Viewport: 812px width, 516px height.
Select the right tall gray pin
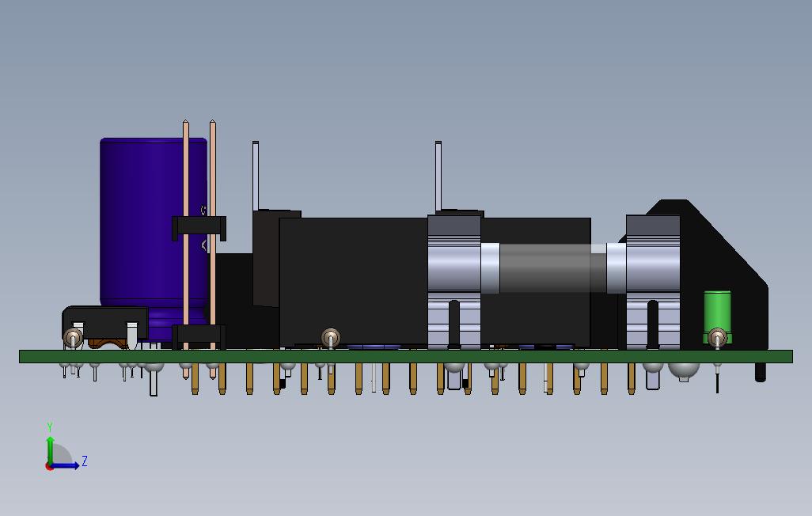click(438, 175)
